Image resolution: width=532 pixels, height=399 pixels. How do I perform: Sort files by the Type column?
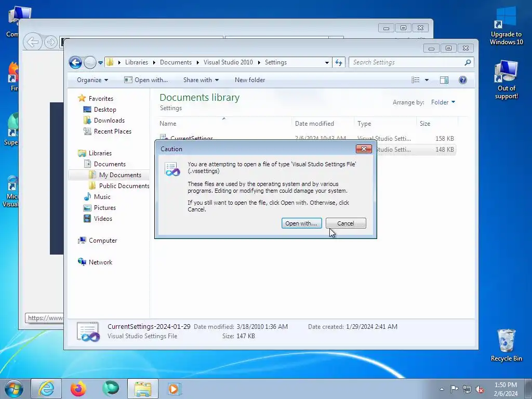click(x=385, y=124)
